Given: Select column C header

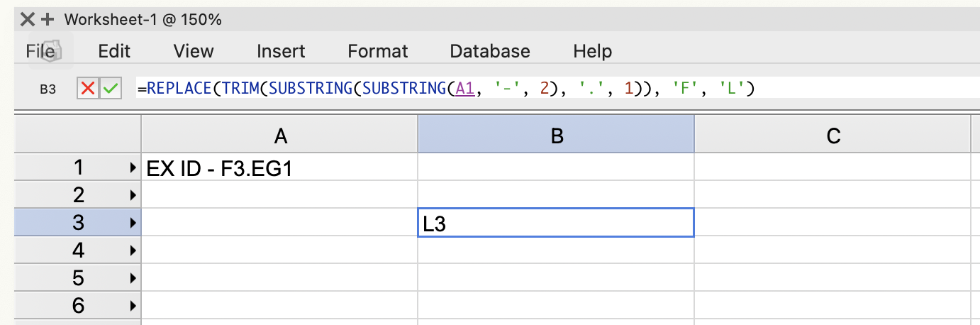Looking at the screenshot, I should (833, 136).
